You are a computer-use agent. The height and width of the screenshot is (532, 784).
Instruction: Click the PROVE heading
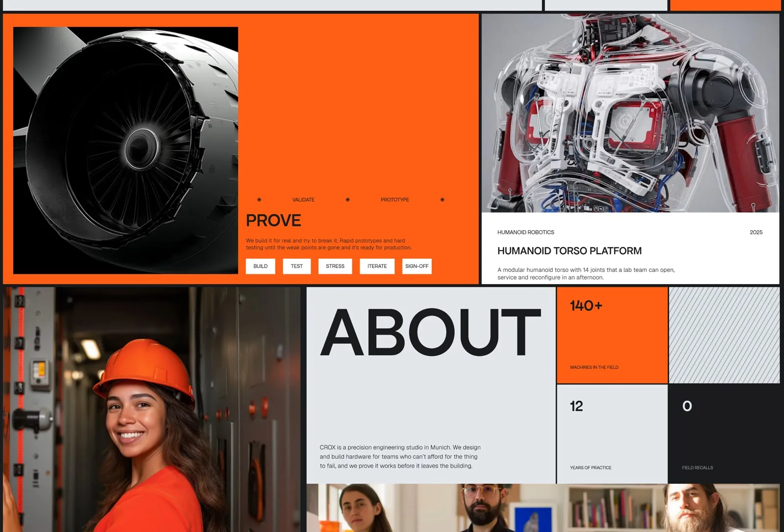tap(273, 220)
